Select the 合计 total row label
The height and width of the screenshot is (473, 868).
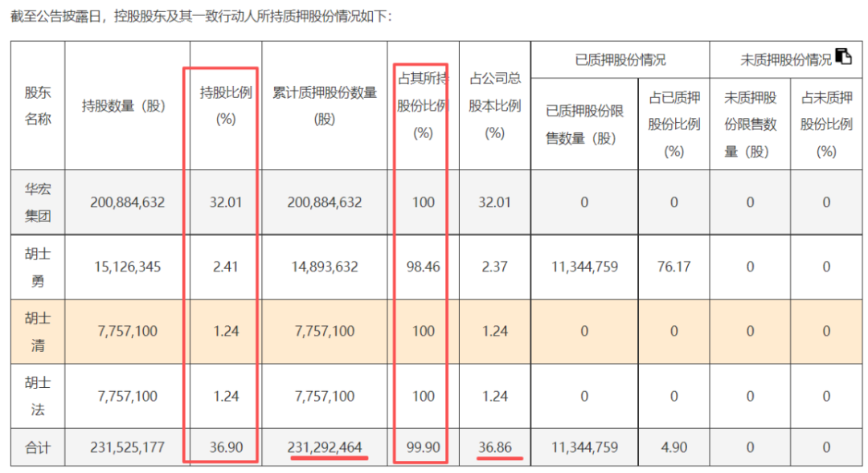point(38,447)
